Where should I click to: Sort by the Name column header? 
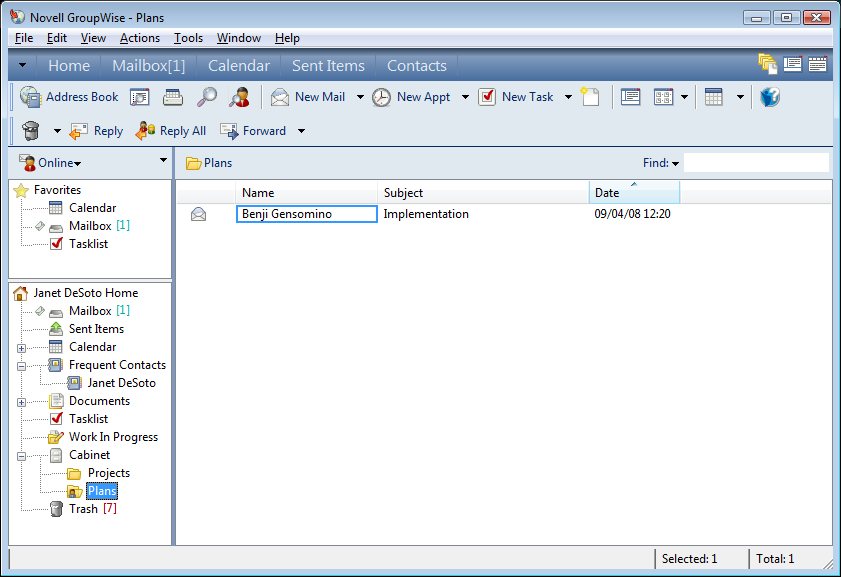click(x=306, y=193)
